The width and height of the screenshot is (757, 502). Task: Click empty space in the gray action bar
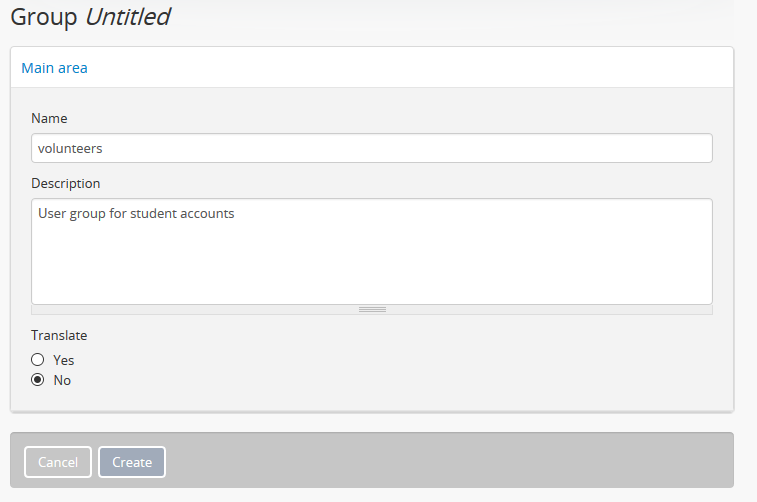point(450,461)
